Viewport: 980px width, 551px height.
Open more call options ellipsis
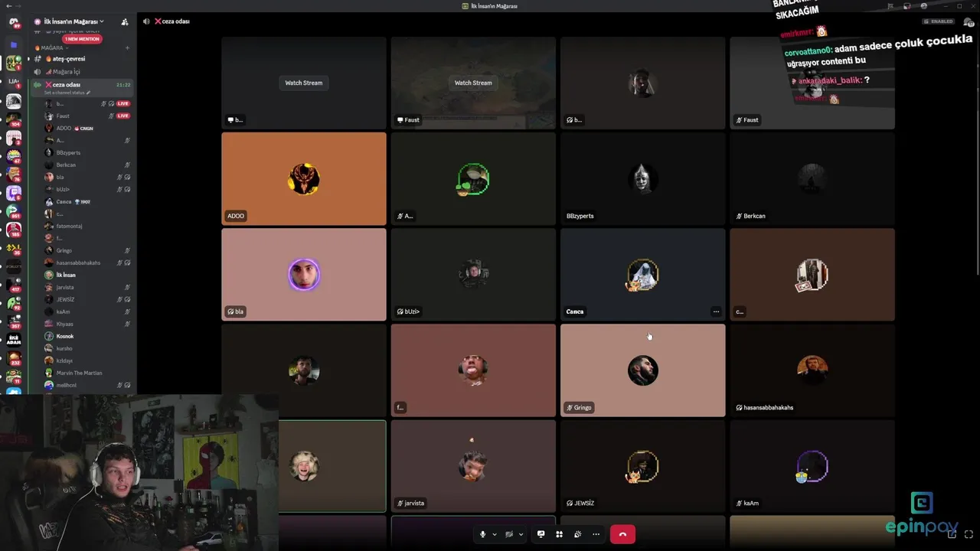tap(596, 534)
